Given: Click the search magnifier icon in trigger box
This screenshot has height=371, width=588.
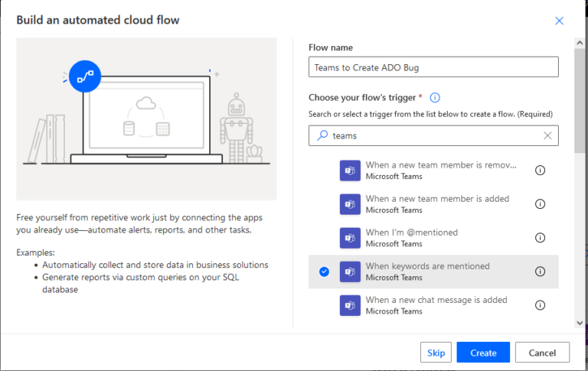Looking at the screenshot, I should tap(322, 135).
